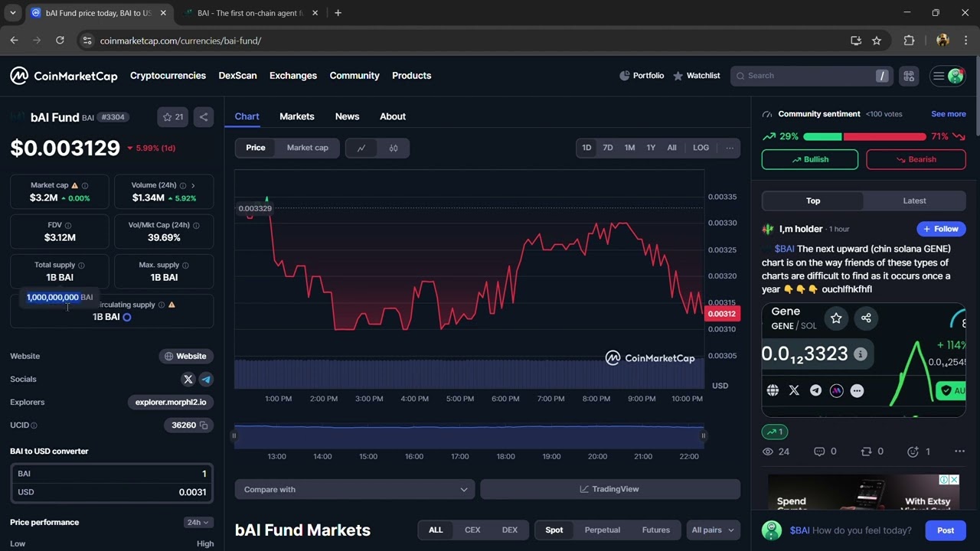
Task: Bookmark this page star icon
Action: click(877, 41)
